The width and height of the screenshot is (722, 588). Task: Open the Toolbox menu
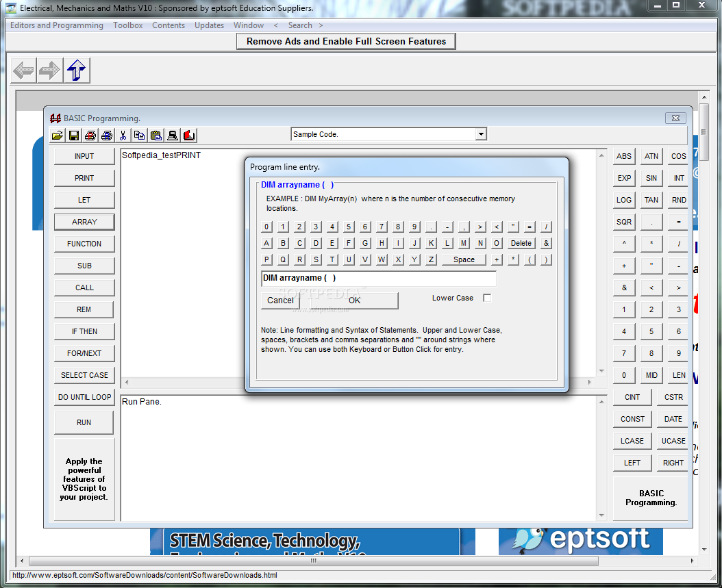128,25
